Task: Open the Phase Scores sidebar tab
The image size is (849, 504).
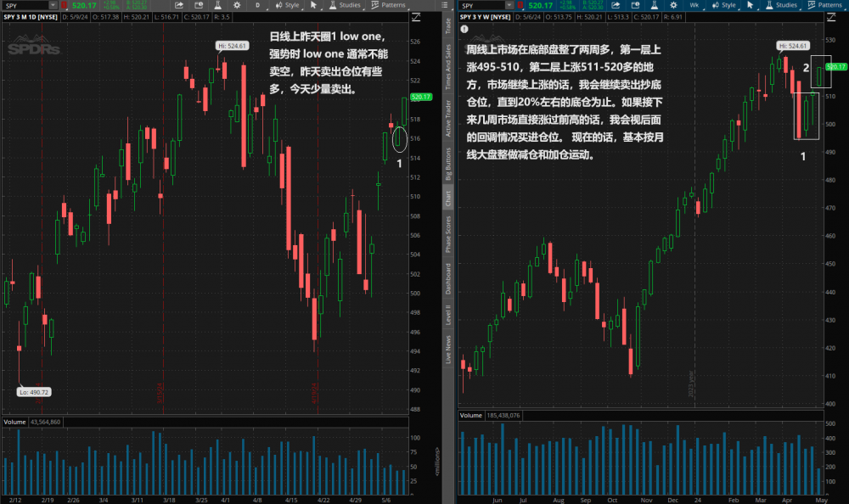Action: [x=447, y=234]
